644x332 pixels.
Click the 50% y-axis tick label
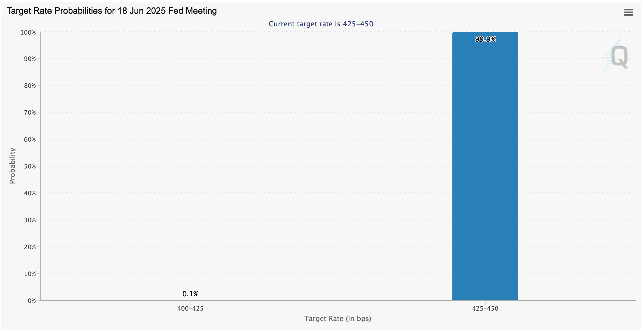(x=30, y=166)
